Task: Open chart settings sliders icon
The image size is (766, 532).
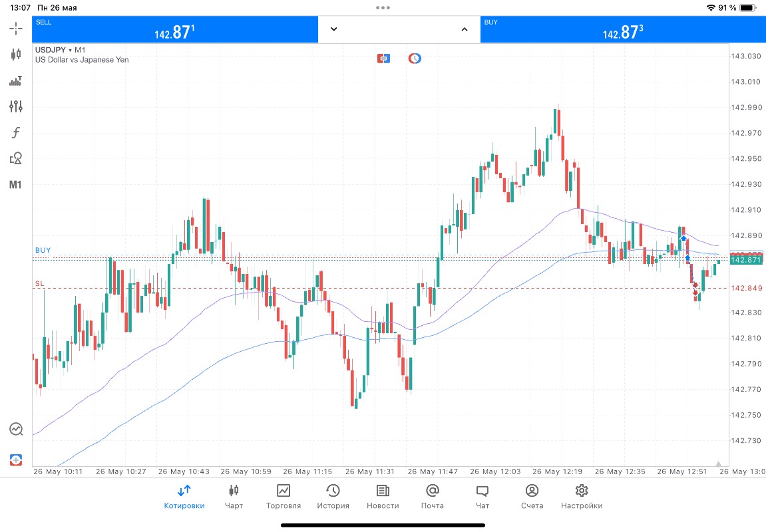Action: (x=15, y=106)
